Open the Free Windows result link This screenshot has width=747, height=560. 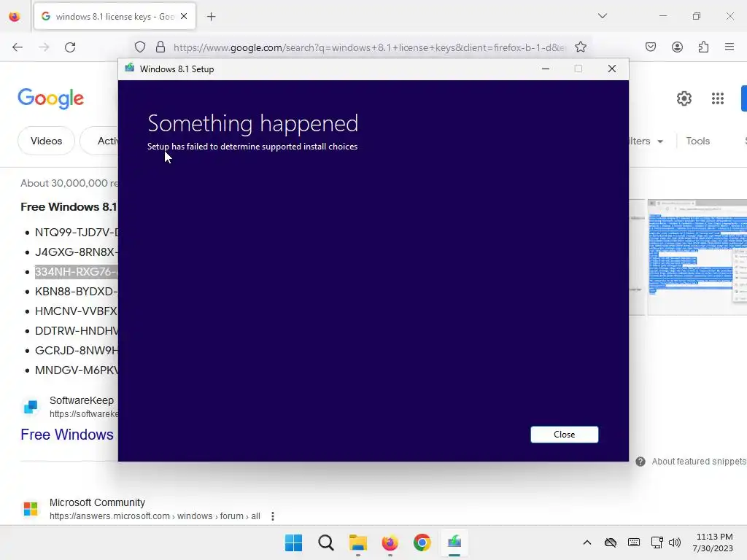67,435
